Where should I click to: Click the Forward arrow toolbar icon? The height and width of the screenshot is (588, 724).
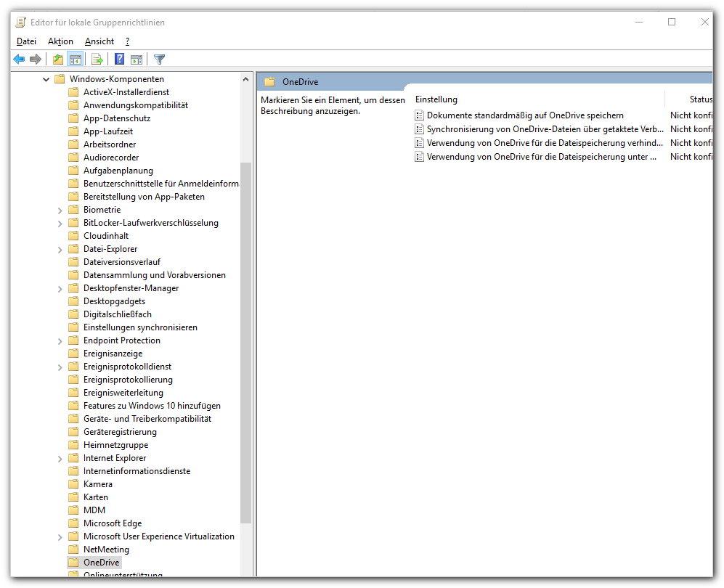pyautogui.click(x=36, y=59)
